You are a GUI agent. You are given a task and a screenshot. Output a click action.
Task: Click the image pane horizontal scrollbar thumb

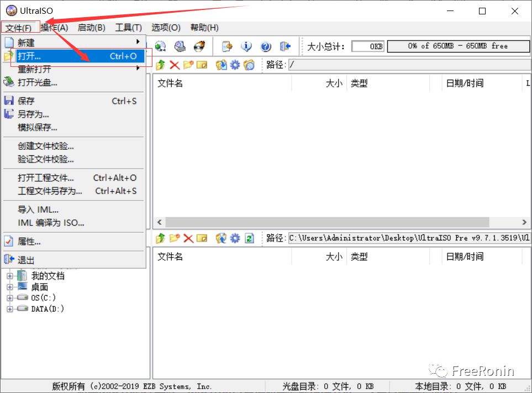coord(328,222)
